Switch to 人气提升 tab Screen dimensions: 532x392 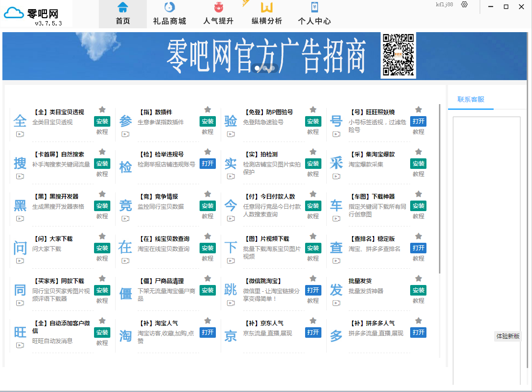(218, 14)
